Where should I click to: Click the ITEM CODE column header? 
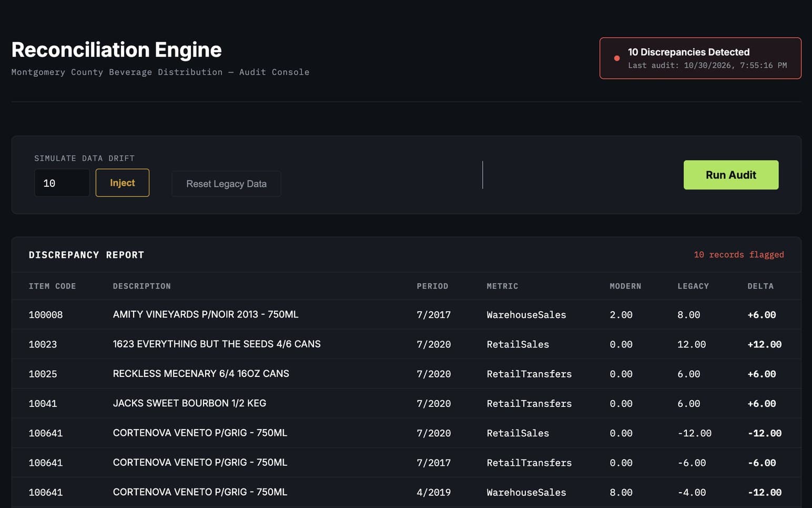tap(53, 286)
